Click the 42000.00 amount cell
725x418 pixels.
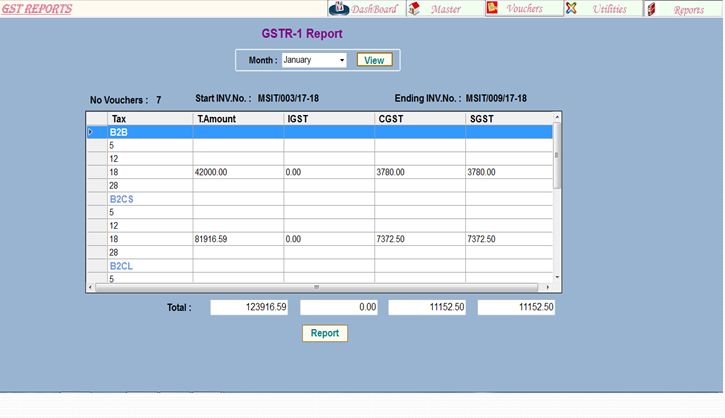tap(238, 172)
